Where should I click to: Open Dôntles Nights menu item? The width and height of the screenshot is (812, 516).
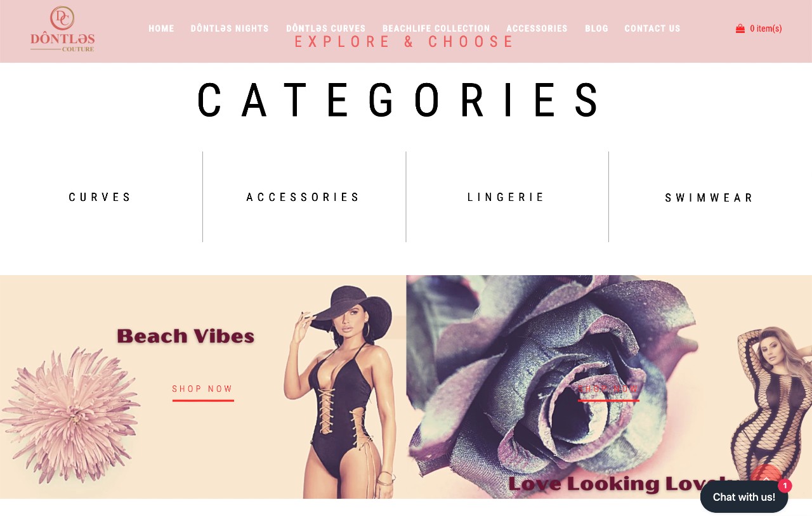pos(230,29)
